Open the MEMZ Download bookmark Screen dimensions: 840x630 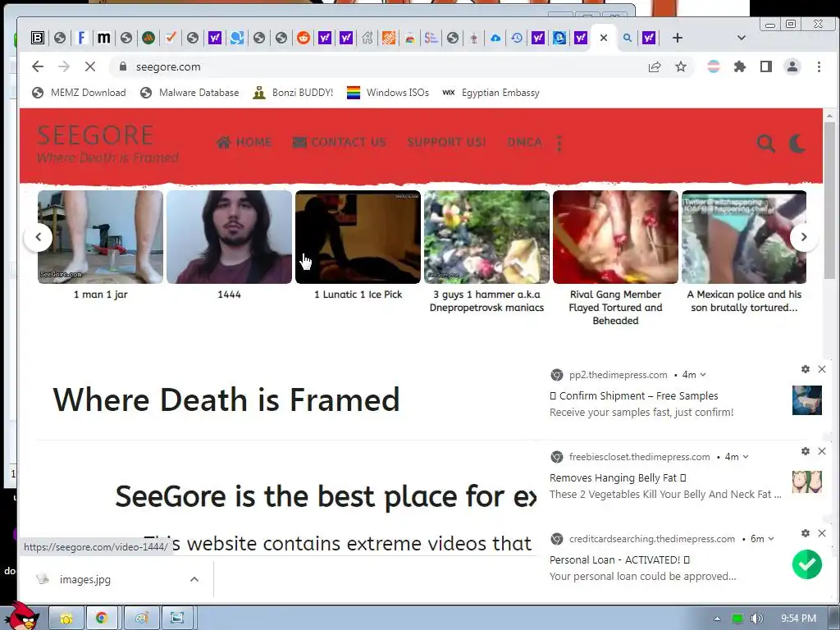click(79, 93)
